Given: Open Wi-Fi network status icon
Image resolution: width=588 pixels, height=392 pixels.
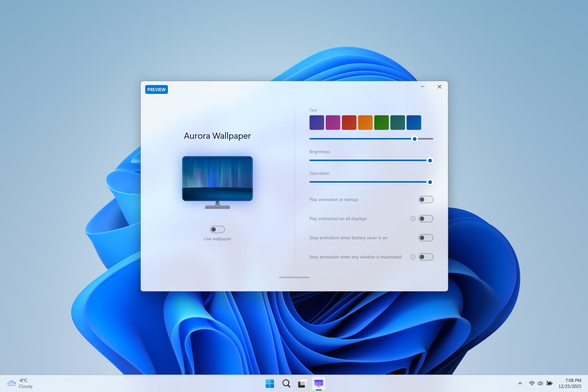Looking at the screenshot, I should pyautogui.click(x=532, y=383).
